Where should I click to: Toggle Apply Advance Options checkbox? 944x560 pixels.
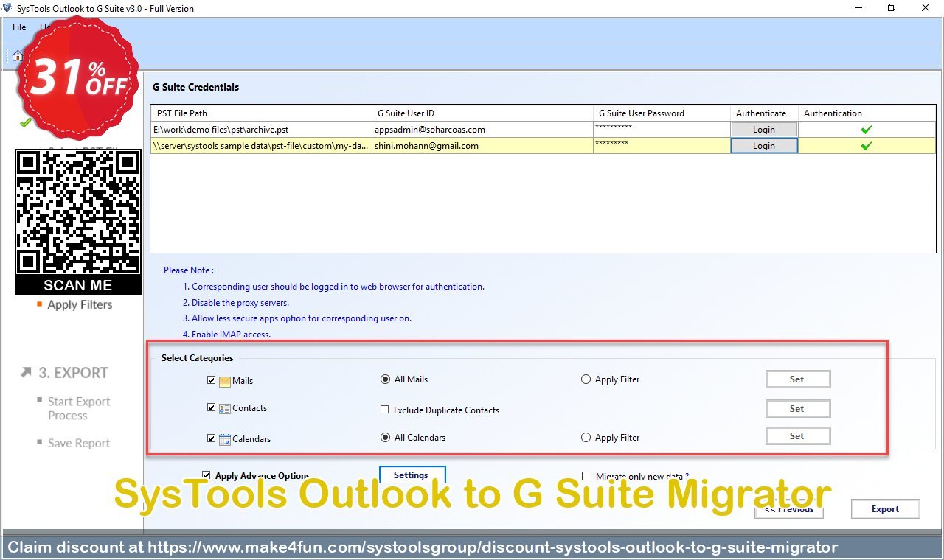click(206, 476)
